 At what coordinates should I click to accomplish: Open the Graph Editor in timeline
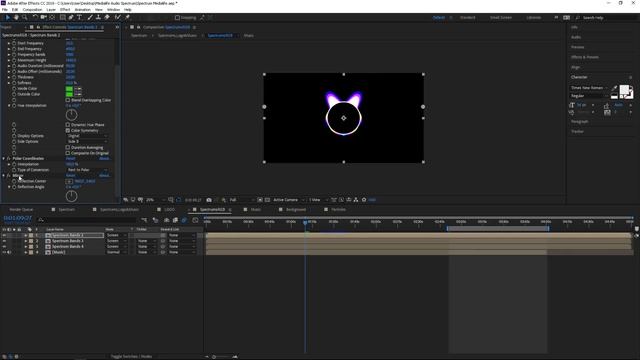pyautogui.click(x=195, y=220)
